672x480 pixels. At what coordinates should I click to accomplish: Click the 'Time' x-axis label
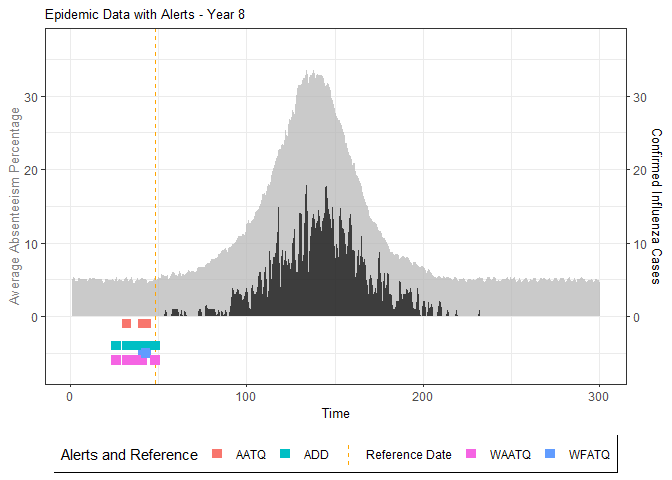pyautogui.click(x=335, y=412)
